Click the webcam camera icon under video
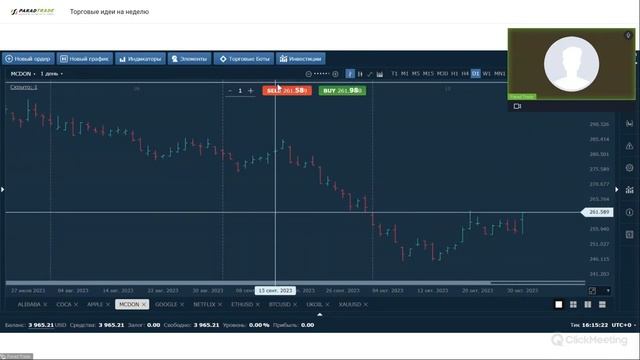 [517, 106]
